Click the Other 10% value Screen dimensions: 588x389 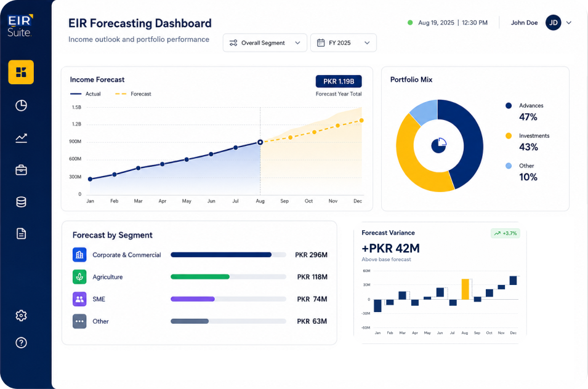tap(528, 177)
